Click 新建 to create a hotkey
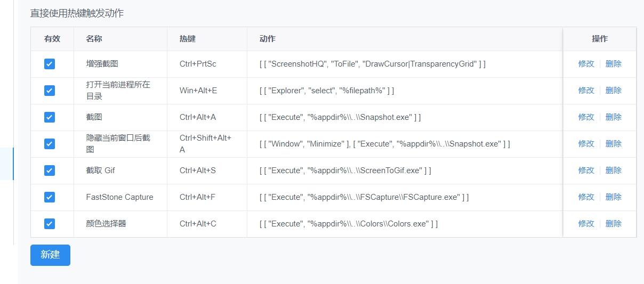The width and height of the screenshot is (644, 284). point(50,255)
